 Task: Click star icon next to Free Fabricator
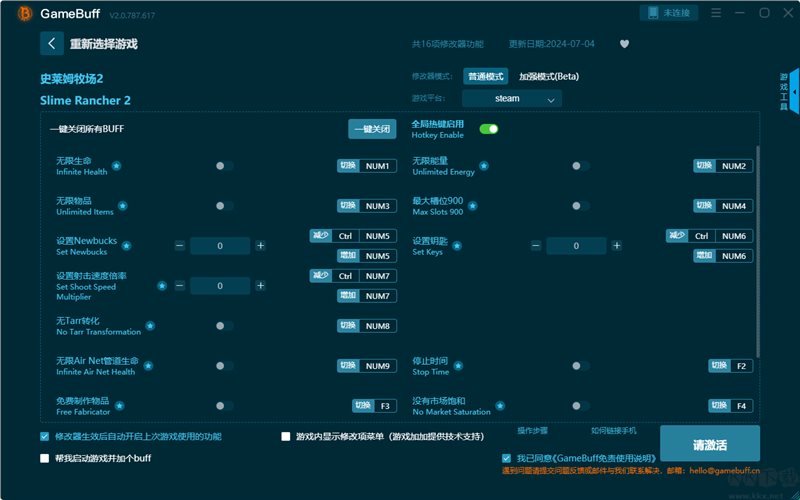(x=119, y=406)
